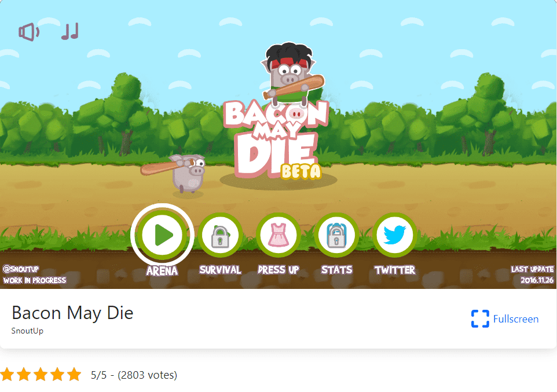
Task: Click the Dress Up label
Action: tap(278, 270)
